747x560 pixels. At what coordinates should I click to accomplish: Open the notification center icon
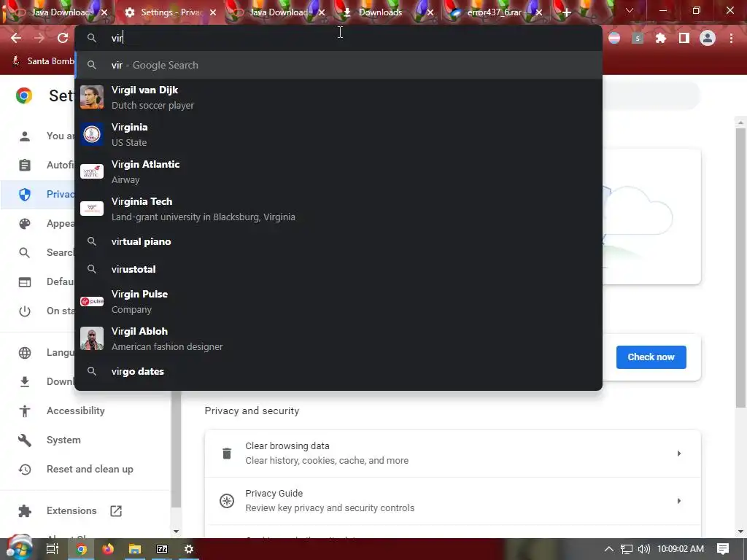pos(723,549)
